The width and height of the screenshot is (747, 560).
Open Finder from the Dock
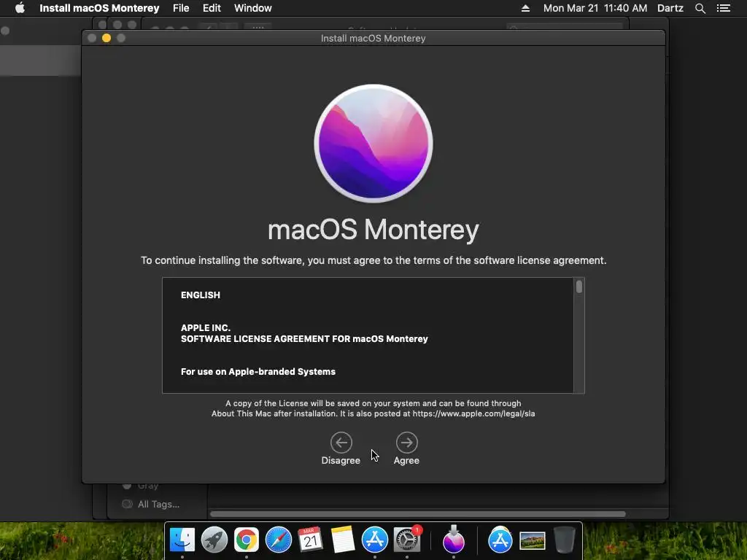(182, 540)
